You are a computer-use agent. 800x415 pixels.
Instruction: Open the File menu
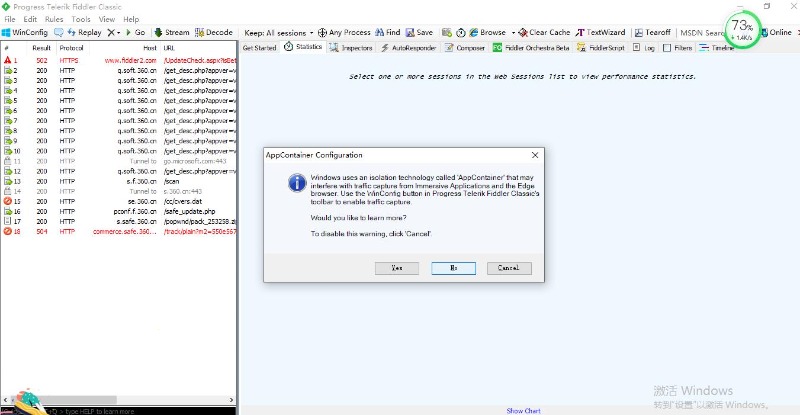pyautogui.click(x=10, y=19)
